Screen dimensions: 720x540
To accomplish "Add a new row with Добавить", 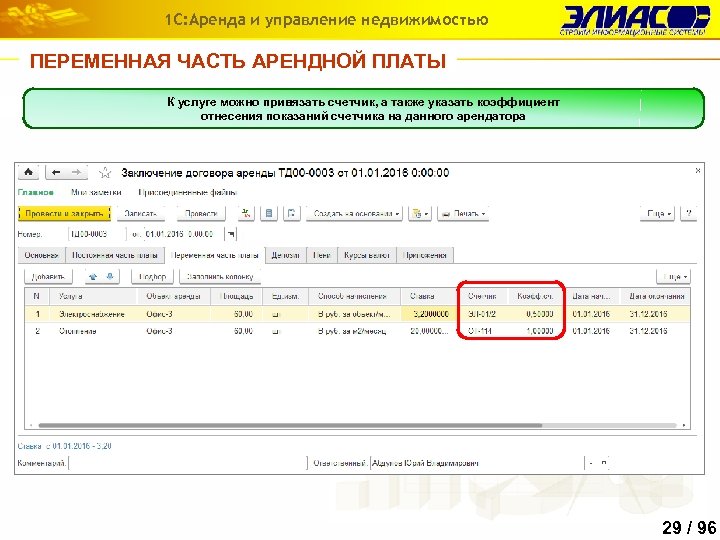I will pyautogui.click(x=48, y=277).
